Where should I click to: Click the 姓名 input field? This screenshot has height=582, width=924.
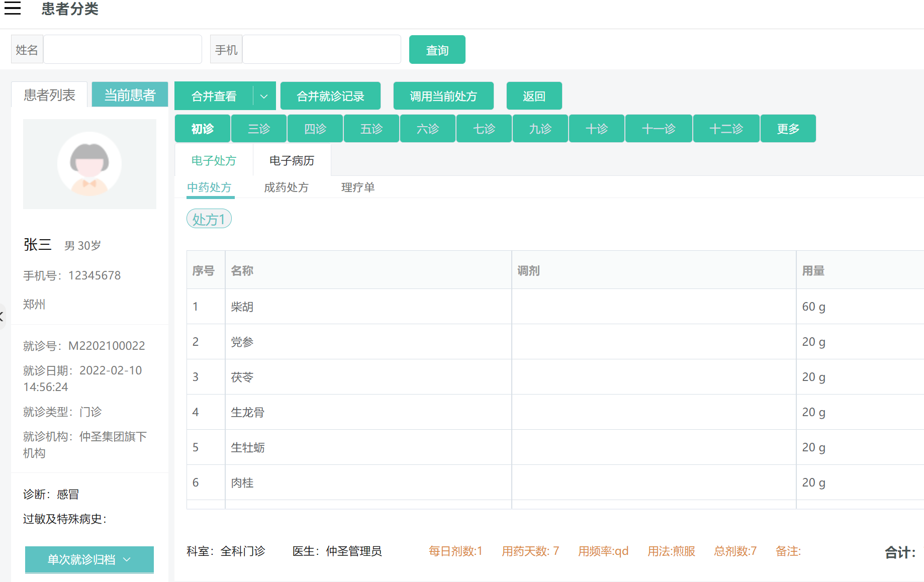pyautogui.click(x=123, y=49)
